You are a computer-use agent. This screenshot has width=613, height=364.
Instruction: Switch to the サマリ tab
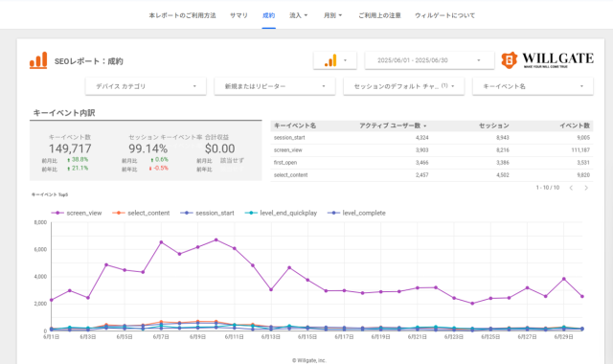click(238, 15)
